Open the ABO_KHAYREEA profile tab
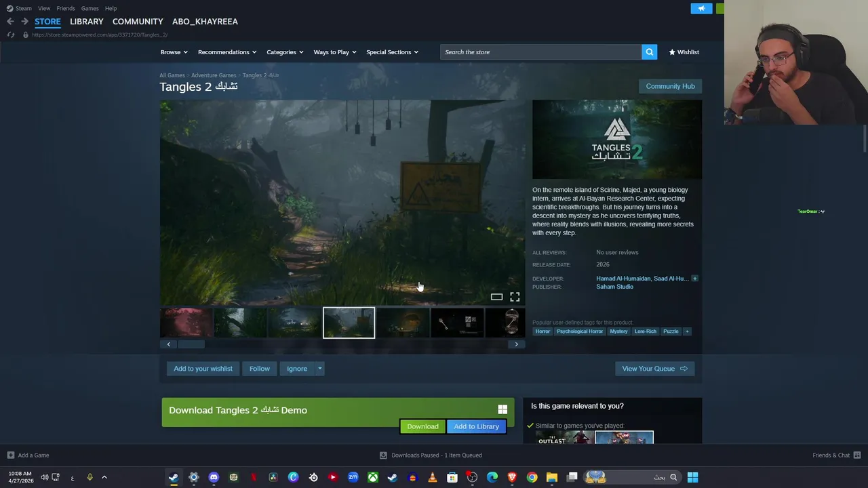This screenshot has height=488, width=868. point(205,22)
